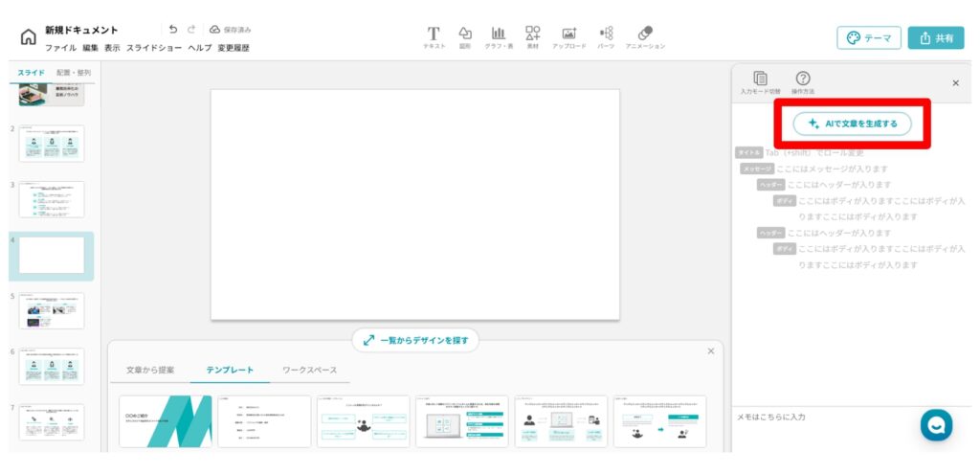This screenshot has height=474, width=980.
Task: Open the 素材 materials icon
Action: coord(533,36)
